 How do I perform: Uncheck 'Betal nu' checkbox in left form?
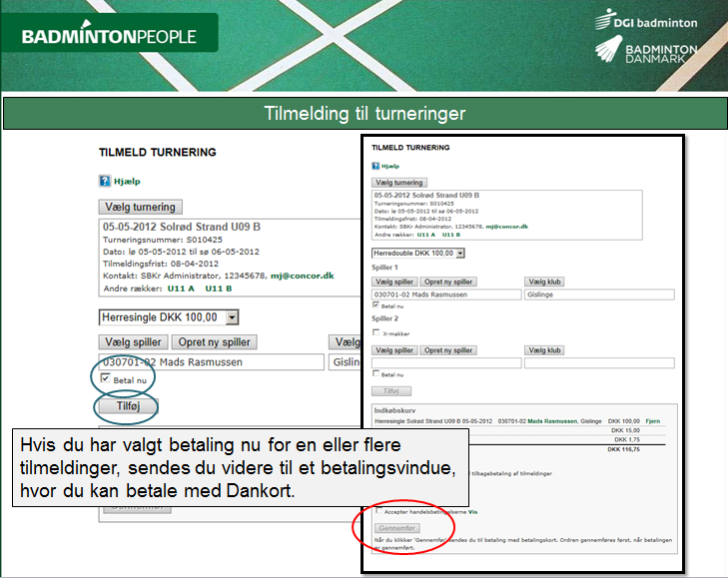coord(106,379)
